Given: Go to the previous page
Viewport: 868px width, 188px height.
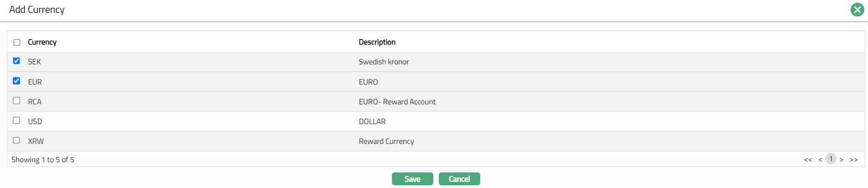Looking at the screenshot, I should [x=820, y=160].
